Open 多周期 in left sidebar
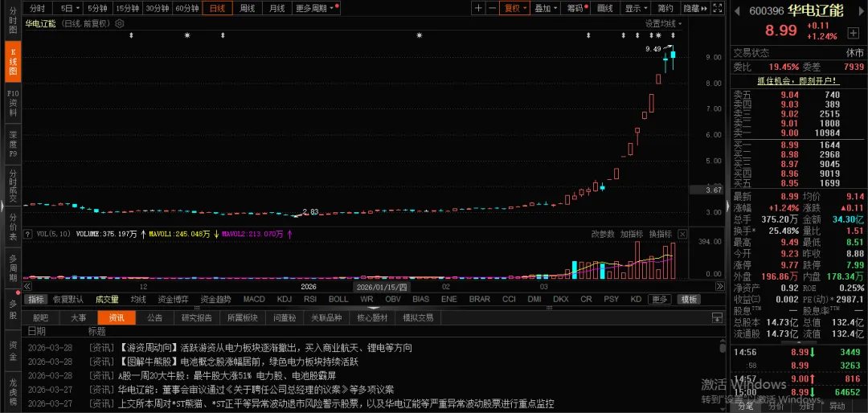The width and height of the screenshot is (868, 413). coord(13,268)
